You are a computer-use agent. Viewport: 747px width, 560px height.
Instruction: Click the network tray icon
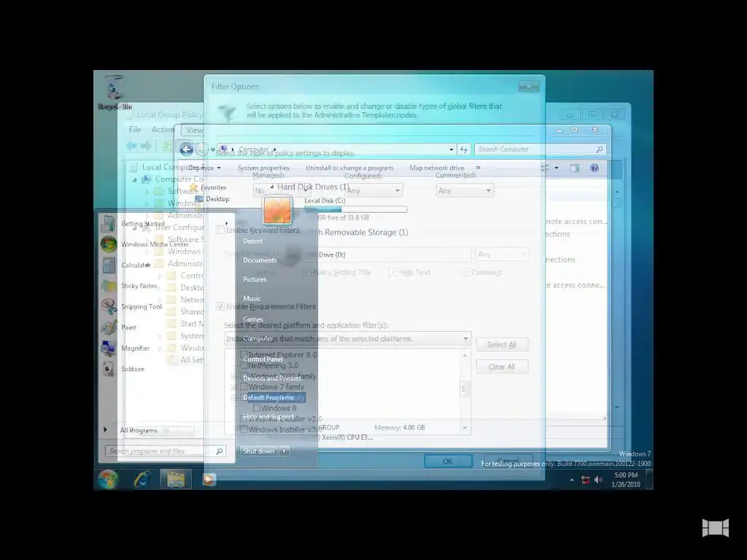click(585, 480)
